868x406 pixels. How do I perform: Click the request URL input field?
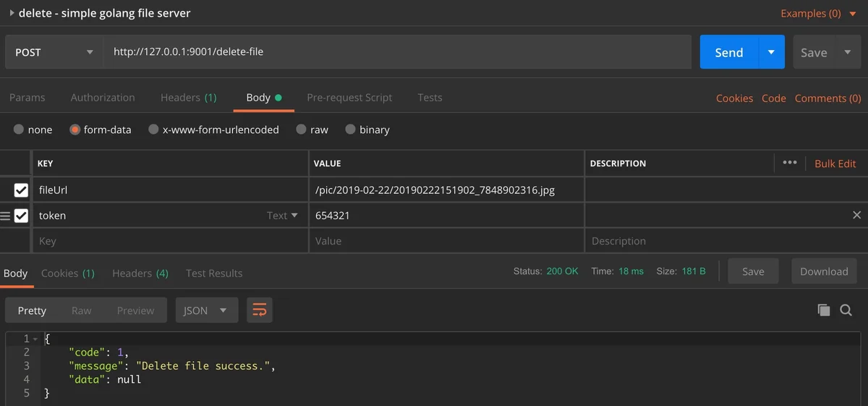(x=396, y=52)
